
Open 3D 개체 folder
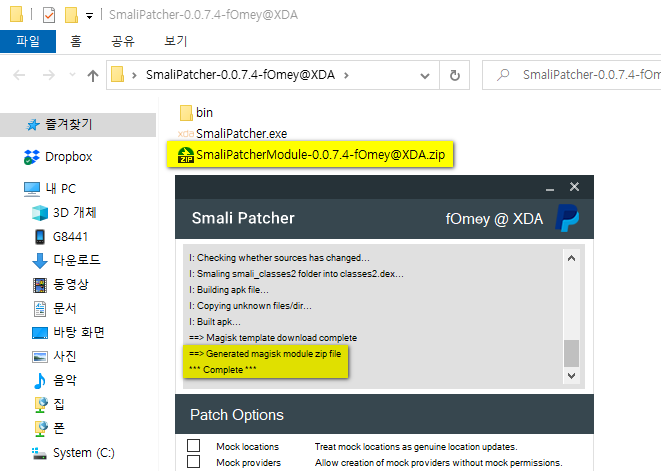pyautogui.click(x=64, y=213)
